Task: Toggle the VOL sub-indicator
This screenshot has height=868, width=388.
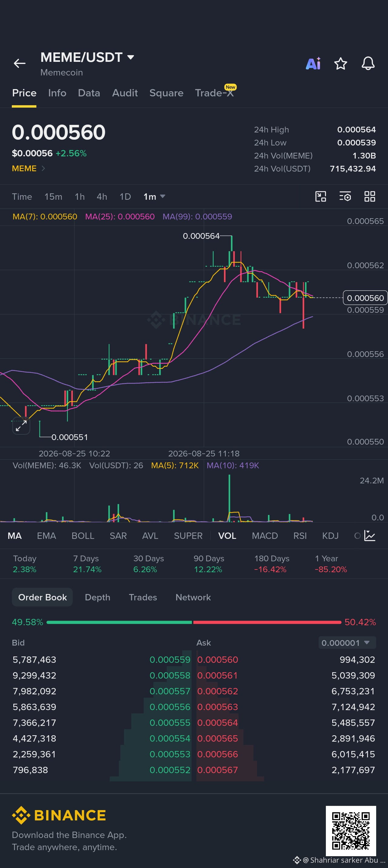Action: coord(227,536)
